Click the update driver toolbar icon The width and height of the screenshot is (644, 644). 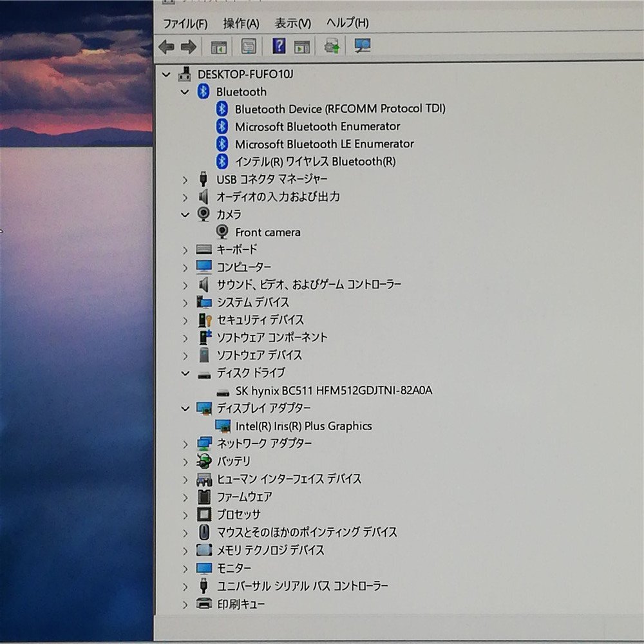331,46
